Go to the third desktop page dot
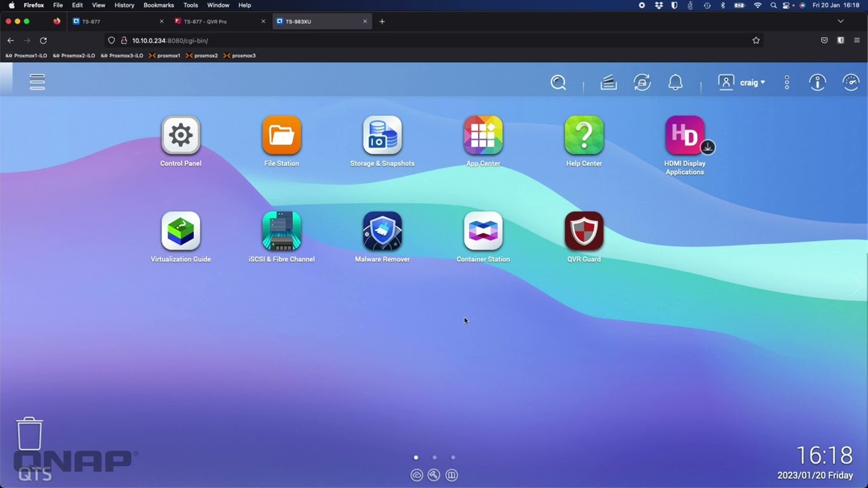Viewport: 868px width, 488px height. coord(453,457)
